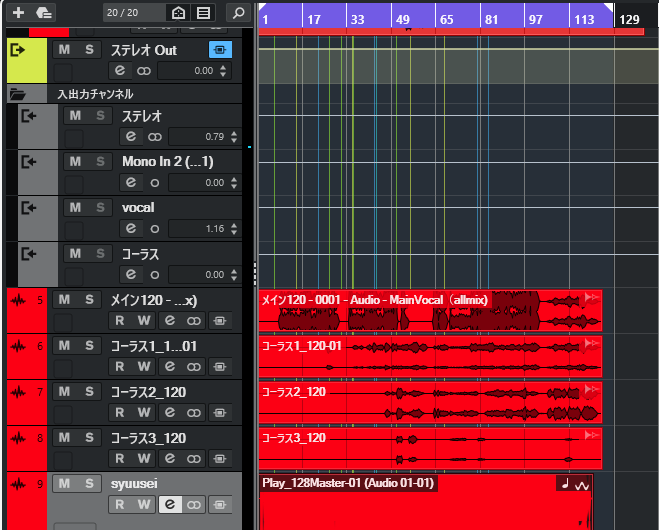This screenshot has height=530, width=659.
Task: Enable Read automation on syuusei track
Action: [x=120, y=504]
